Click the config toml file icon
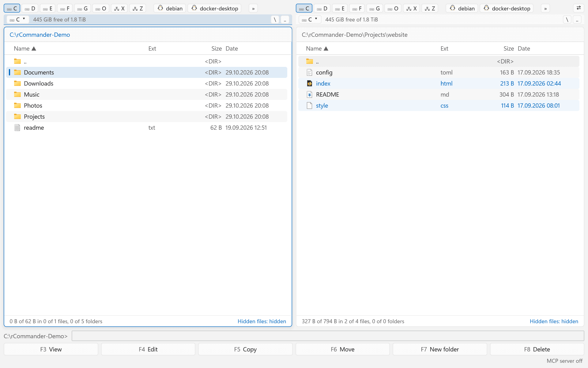 point(310,72)
